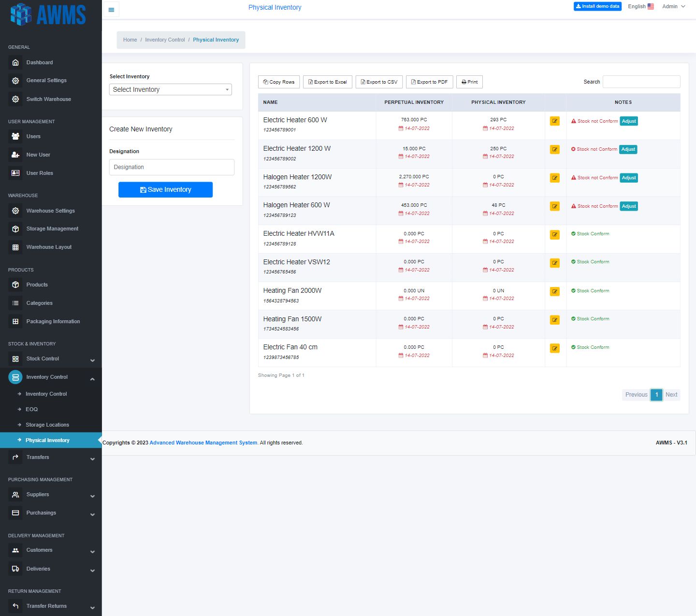Click the hamburger menu toggle icon
Screen dimensions: 696x616
click(x=111, y=10)
